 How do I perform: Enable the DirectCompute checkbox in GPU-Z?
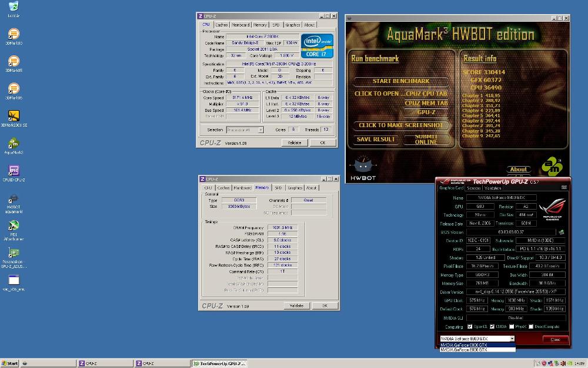coord(530,327)
